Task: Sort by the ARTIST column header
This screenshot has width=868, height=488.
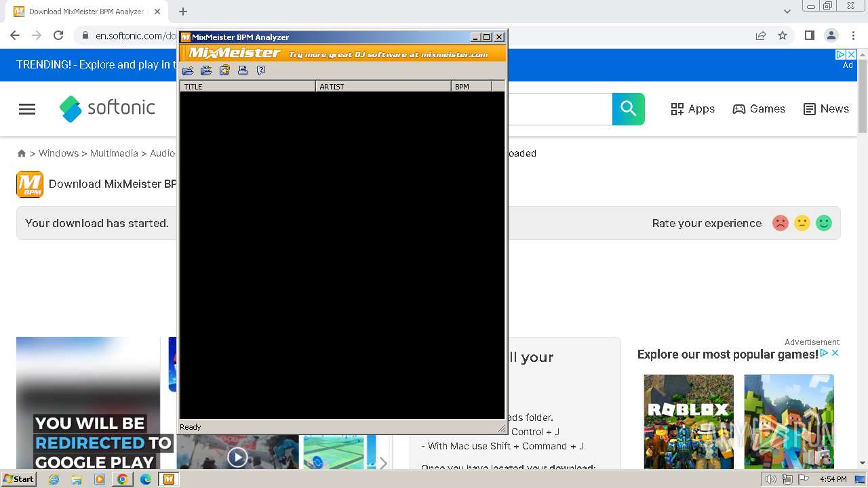Action: [x=383, y=87]
